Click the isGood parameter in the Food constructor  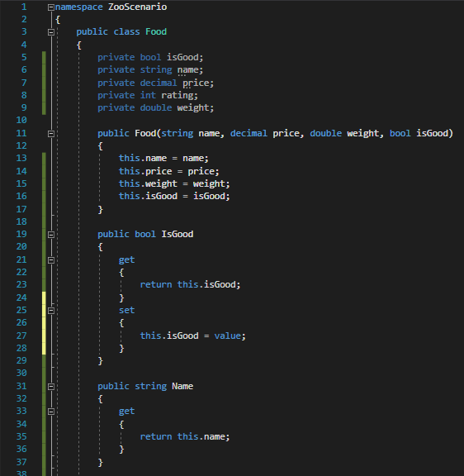pyautogui.click(x=432, y=133)
